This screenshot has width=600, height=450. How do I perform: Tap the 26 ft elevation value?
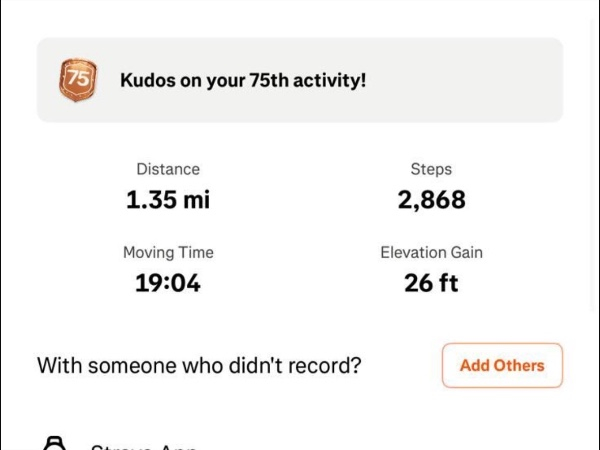click(431, 283)
